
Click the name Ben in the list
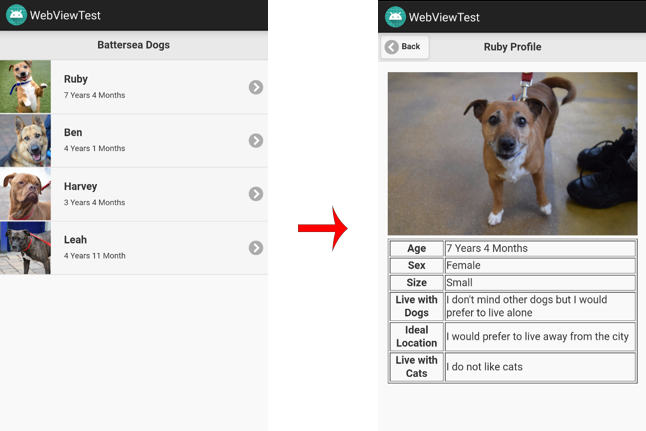(73, 133)
